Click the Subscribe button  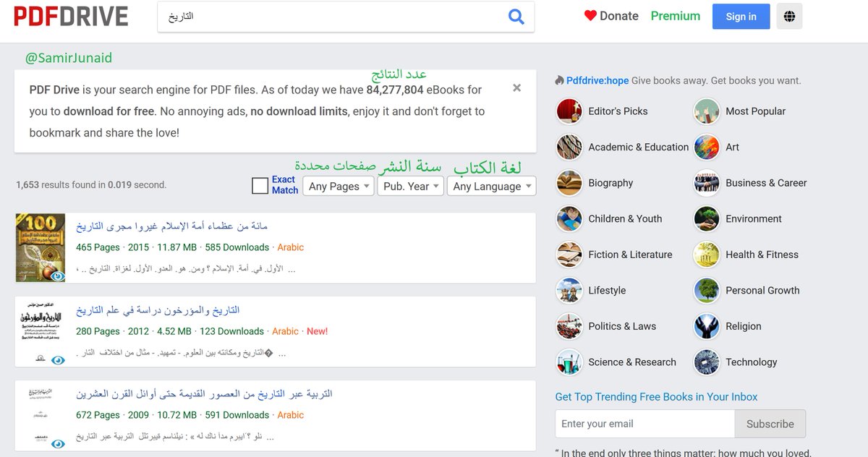pos(770,424)
